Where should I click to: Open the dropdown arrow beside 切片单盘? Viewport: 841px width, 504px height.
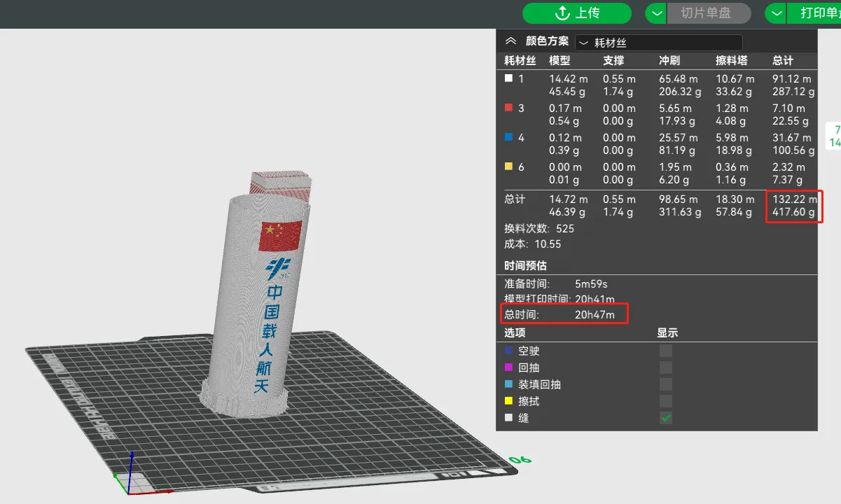click(656, 13)
